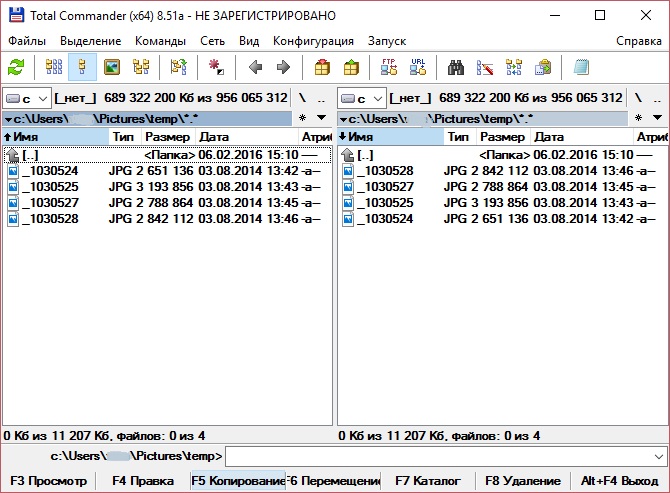670x493 pixels.
Task: Sort right panel by Дата column
Action: click(582, 137)
